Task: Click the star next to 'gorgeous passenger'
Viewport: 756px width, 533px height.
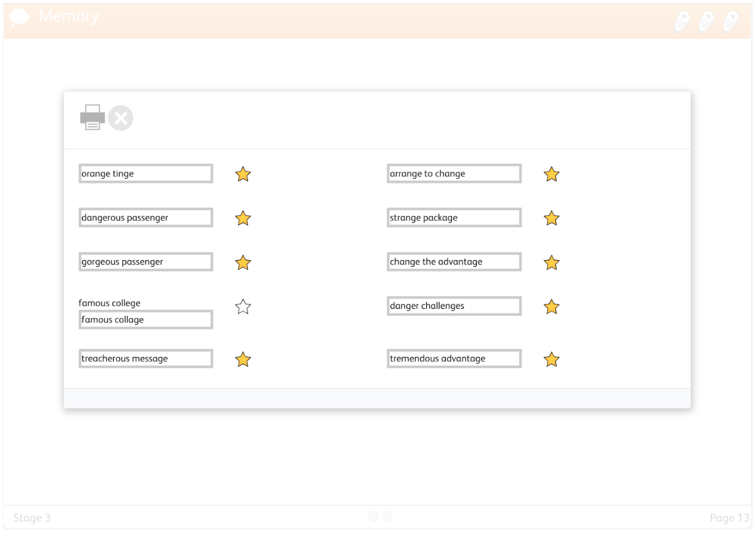Action: pyautogui.click(x=243, y=263)
